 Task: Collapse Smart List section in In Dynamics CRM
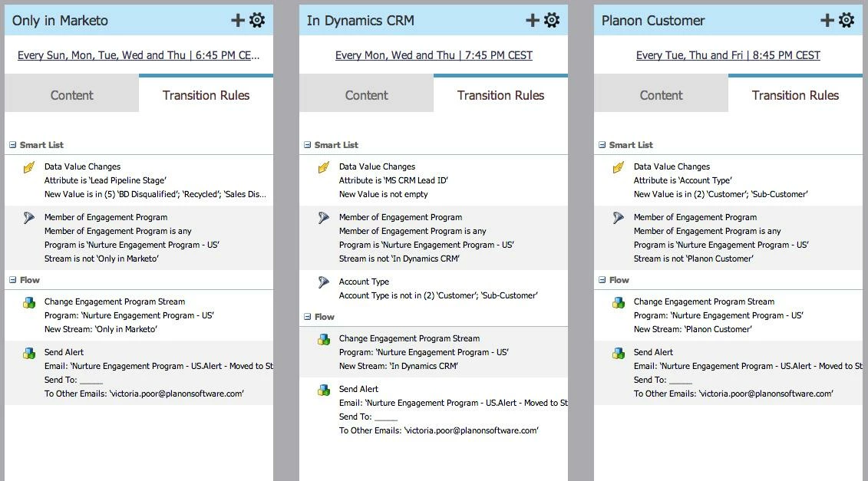(307, 145)
